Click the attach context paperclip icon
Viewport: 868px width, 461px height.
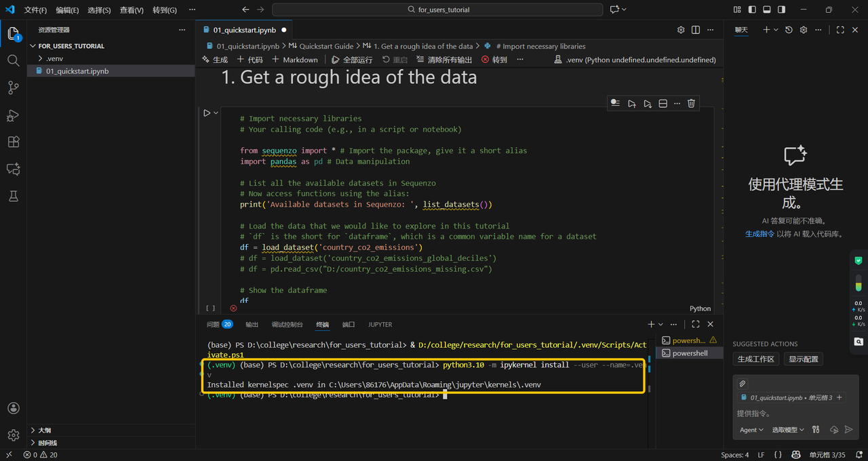pos(743,384)
